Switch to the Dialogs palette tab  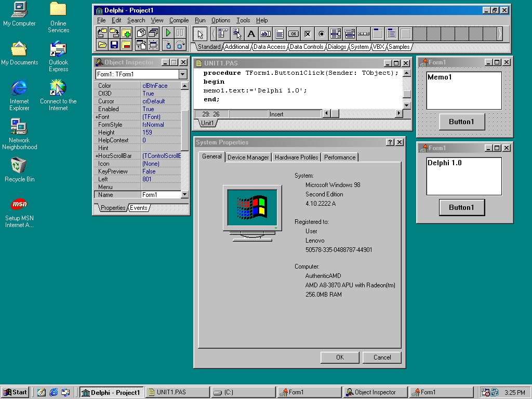(337, 47)
